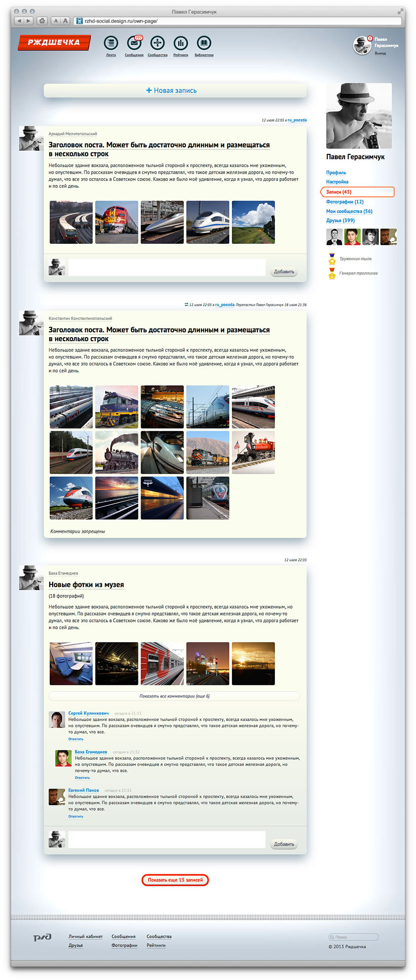The height and width of the screenshot is (980, 416).
Task: Open Друзья (399) sidebar link
Action: click(340, 220)
